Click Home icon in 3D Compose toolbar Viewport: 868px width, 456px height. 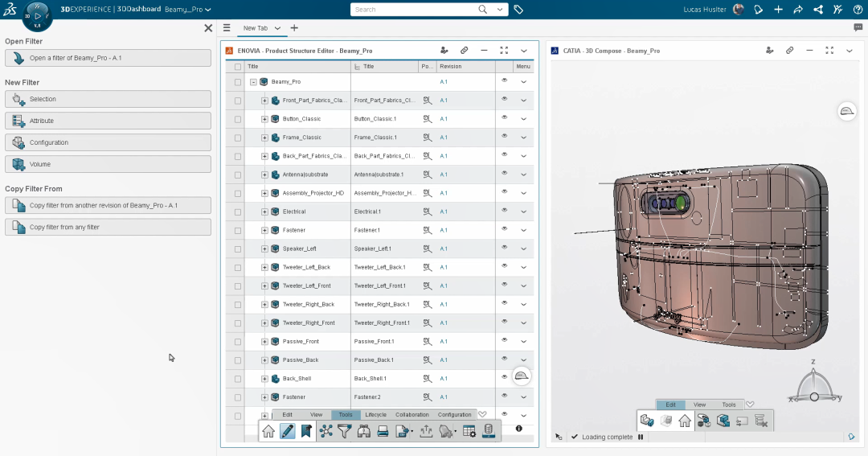[685, 421]
